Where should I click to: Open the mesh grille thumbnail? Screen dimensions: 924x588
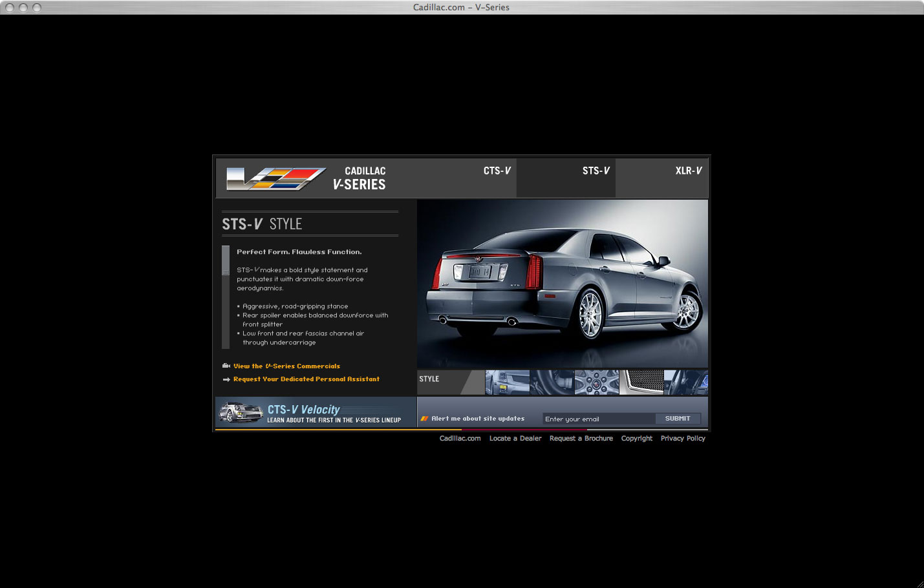(x=641, y=382)
